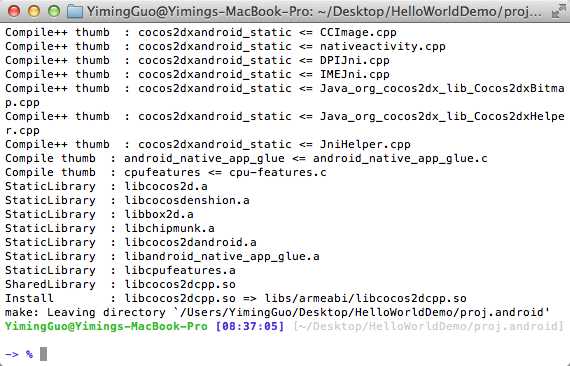Click the text 'JniHelper.cpp'
Image resolution: width=570 pixels, height=366 pixels.
tap(365, 144)
